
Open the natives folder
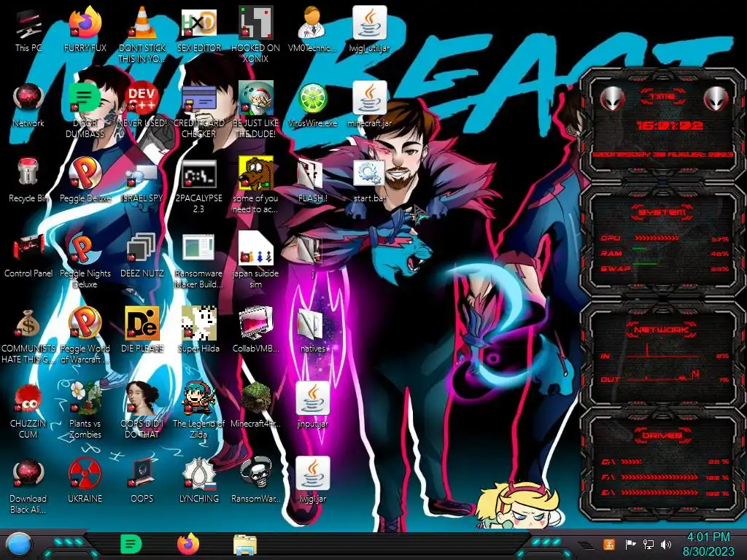click(x=311, y=324)
